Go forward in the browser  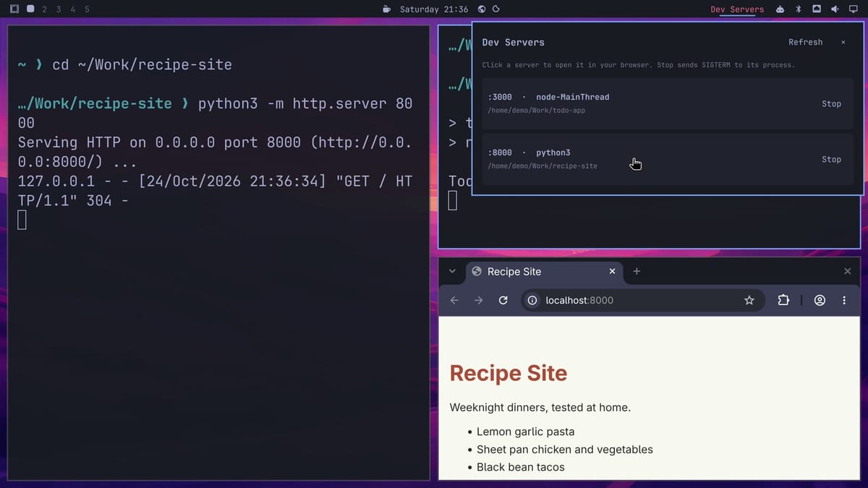478,300
